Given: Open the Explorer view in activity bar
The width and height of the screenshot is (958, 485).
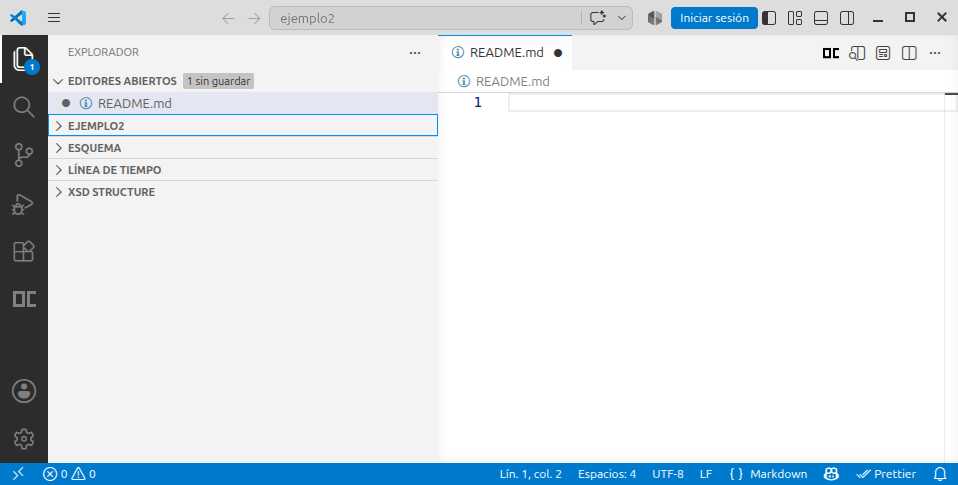Looking at the screenshot, I should click(x=24, y=59).
